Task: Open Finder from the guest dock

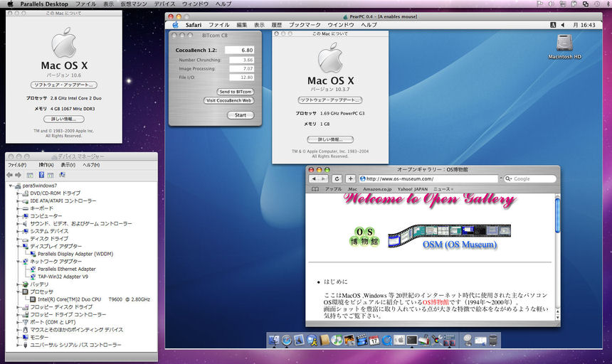Action: pos(274,340)
